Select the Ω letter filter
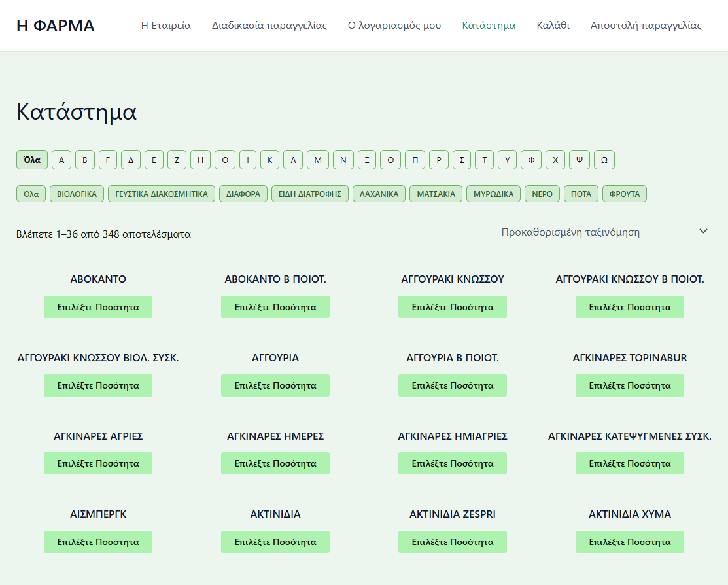 [604, 160]
